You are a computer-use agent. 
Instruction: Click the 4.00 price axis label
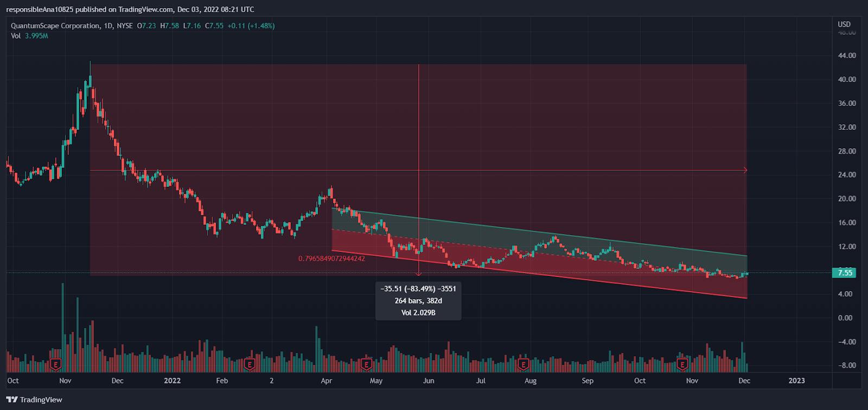(845, 294)
